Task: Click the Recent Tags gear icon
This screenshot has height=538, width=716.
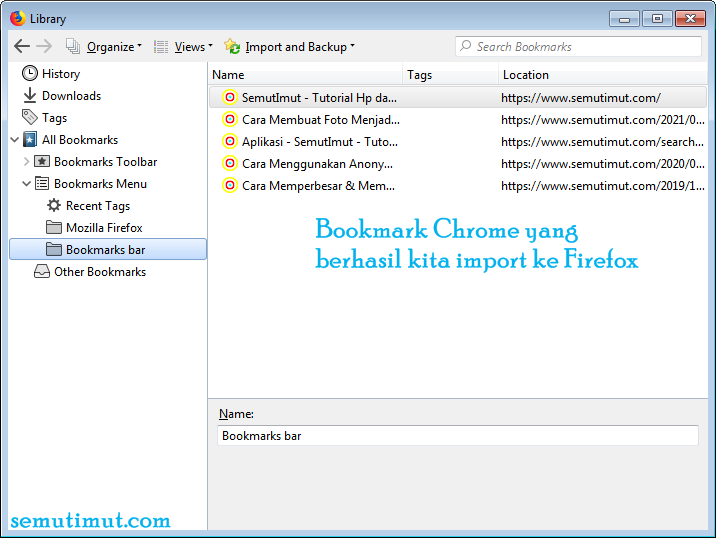Action: [x=54, y=205]
